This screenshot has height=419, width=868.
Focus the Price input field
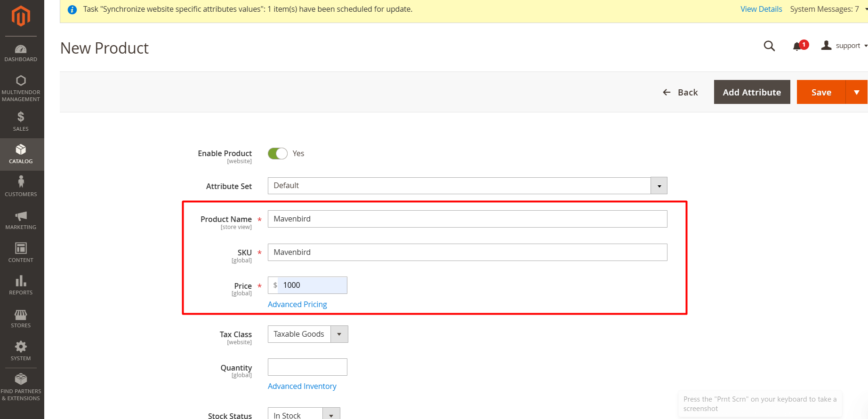[x=307, y=285]
